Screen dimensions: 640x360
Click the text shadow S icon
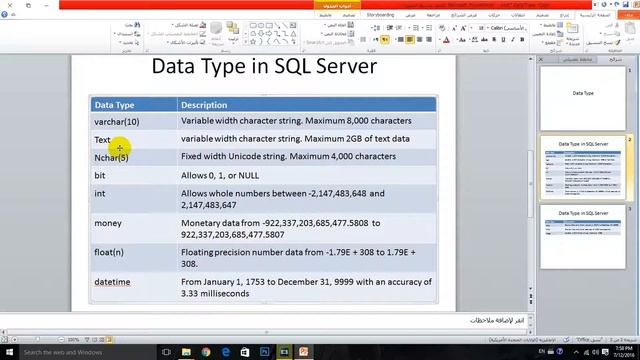[x=494, y=40]
